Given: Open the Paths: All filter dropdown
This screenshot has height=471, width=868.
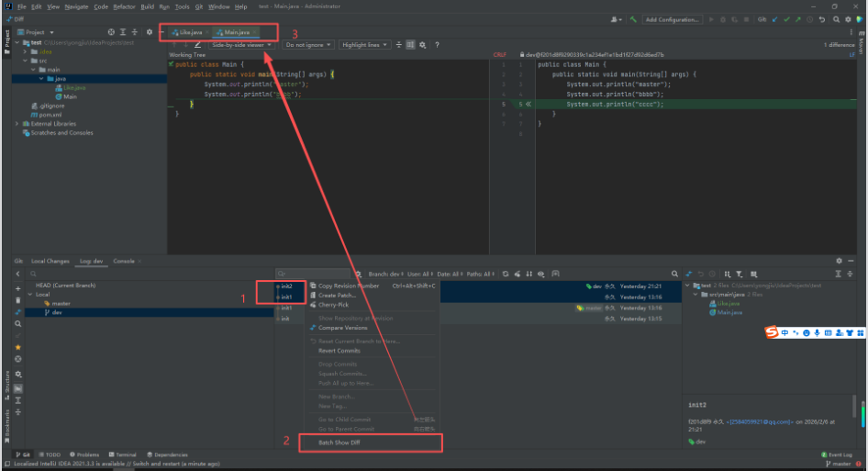Looking at the screenshot, I should pos(481,274).
